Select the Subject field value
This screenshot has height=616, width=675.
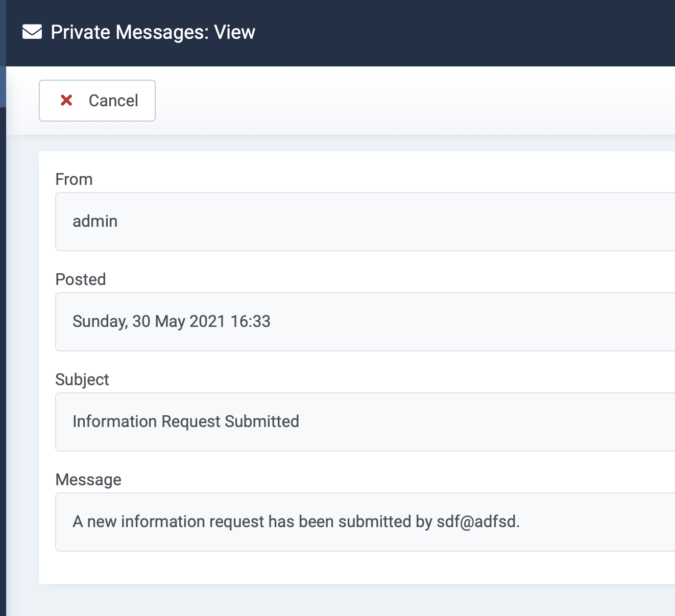coord(365,422)
